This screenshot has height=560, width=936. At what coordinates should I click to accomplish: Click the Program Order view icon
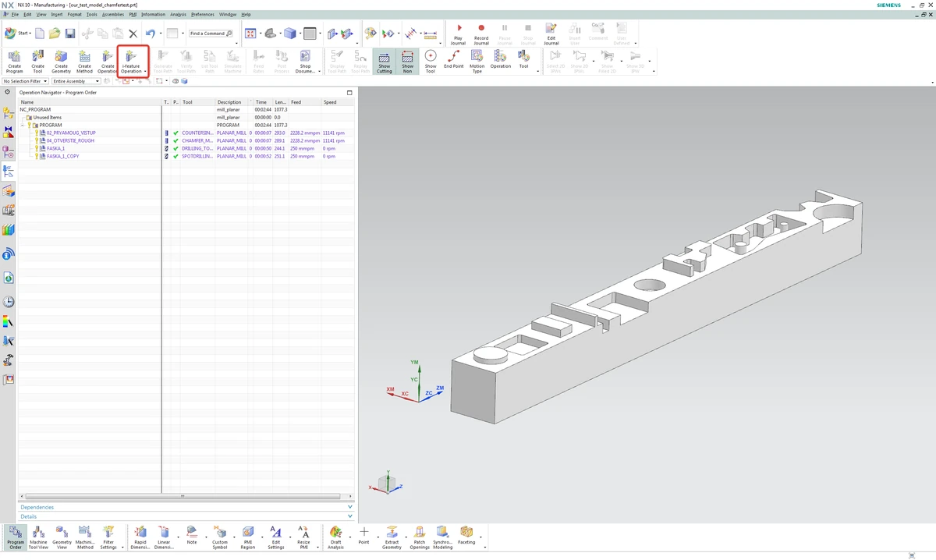coord(15,537)
